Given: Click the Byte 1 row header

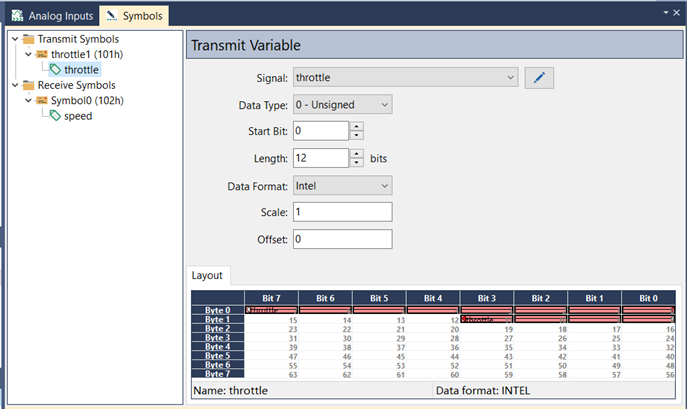Looking at the screenshot, I should click(218, 319).
